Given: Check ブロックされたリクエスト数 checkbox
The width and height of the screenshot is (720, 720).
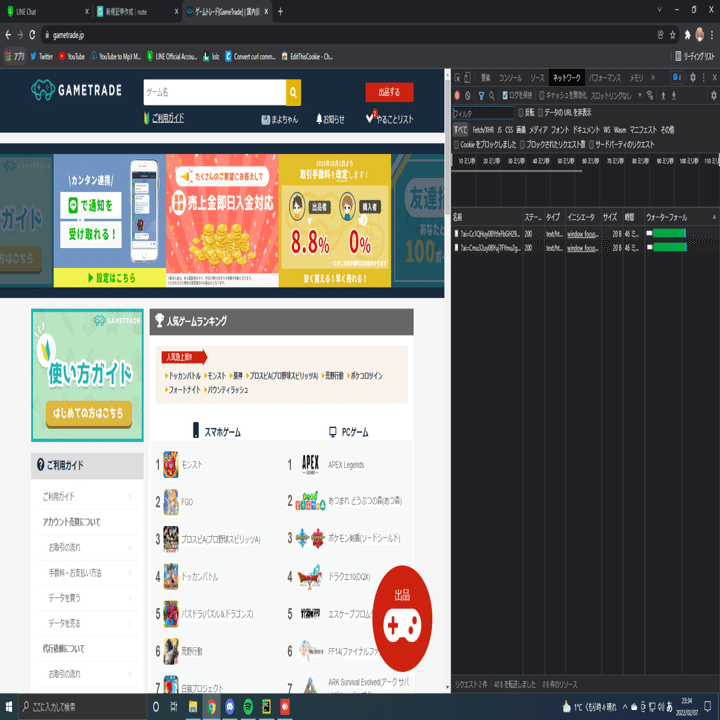Looking at the screenshot, I should (x=523, y=145).
